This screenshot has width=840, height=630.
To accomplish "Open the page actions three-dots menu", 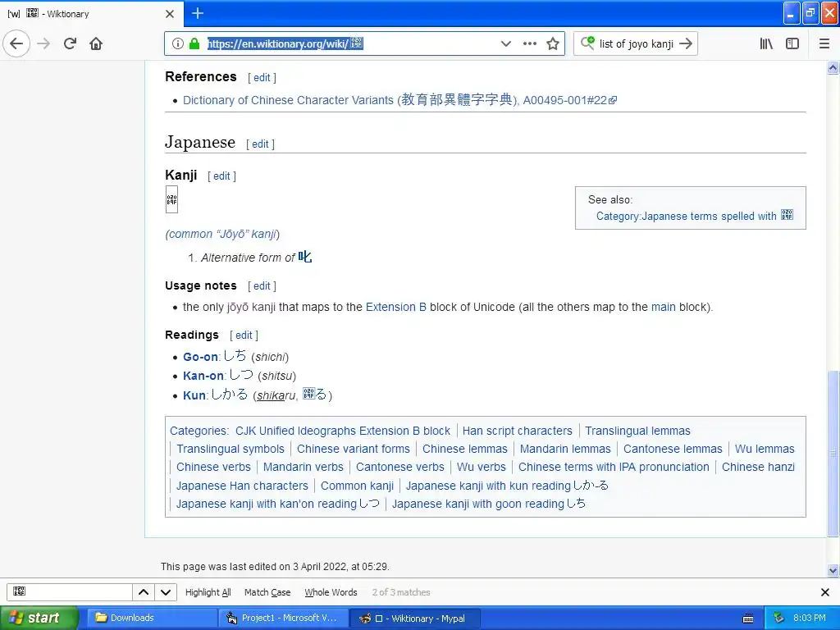I will 530,43.
